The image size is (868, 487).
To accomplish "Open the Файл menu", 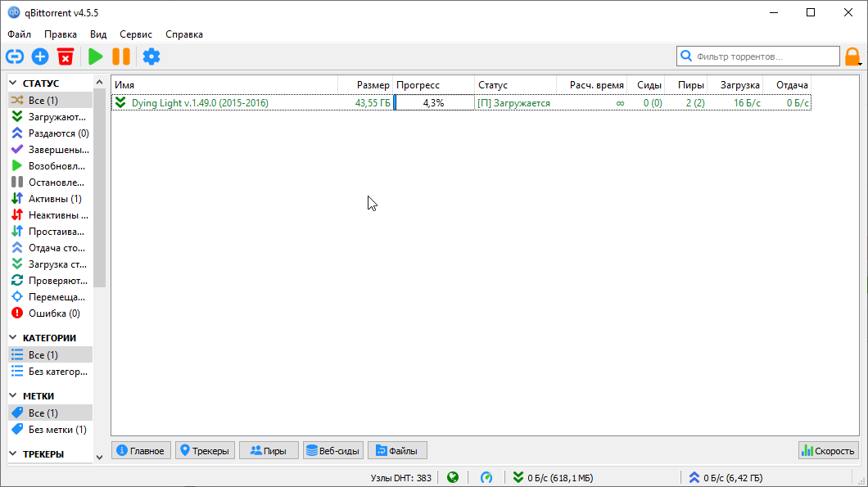I will coord(20,34).
